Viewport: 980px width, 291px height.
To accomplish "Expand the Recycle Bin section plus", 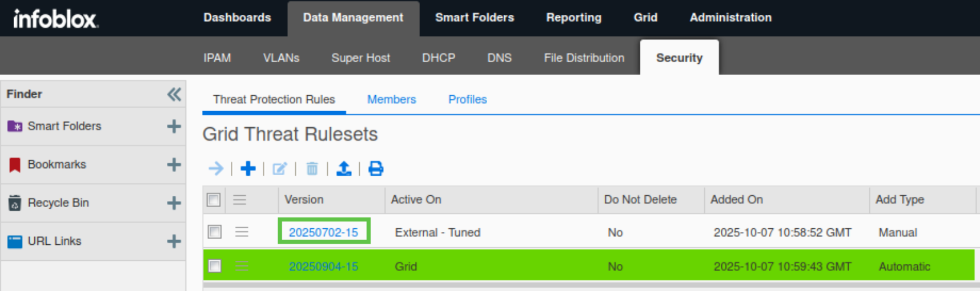I will (x=174, y=203).
